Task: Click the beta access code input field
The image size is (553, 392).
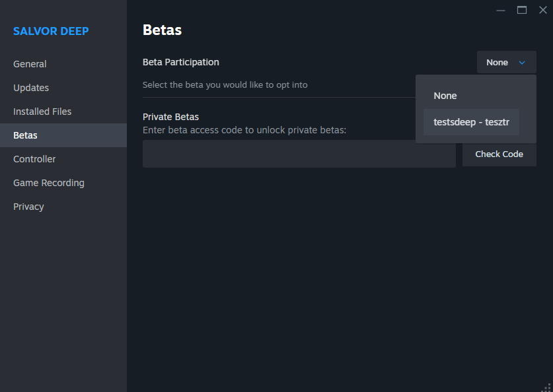Action: (x=299, y=154)
